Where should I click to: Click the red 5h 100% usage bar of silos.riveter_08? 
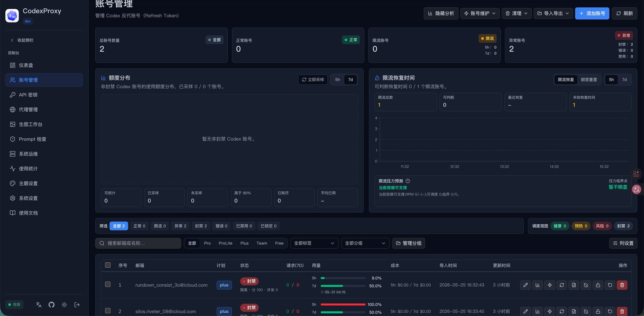click(x=343, y=304)
